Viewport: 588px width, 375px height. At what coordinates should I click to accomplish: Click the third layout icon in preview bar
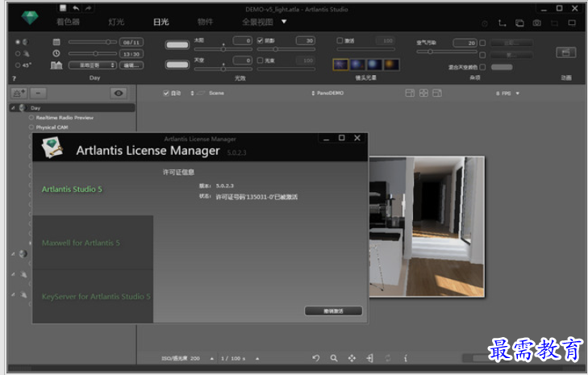[x=437, y=93]
